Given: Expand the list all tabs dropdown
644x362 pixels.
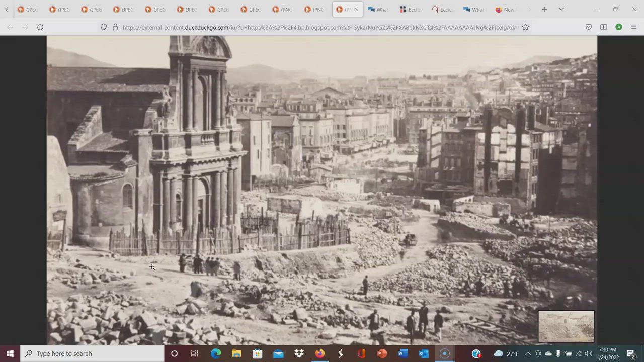Looking at the screenshot, I should coord(561,9).
